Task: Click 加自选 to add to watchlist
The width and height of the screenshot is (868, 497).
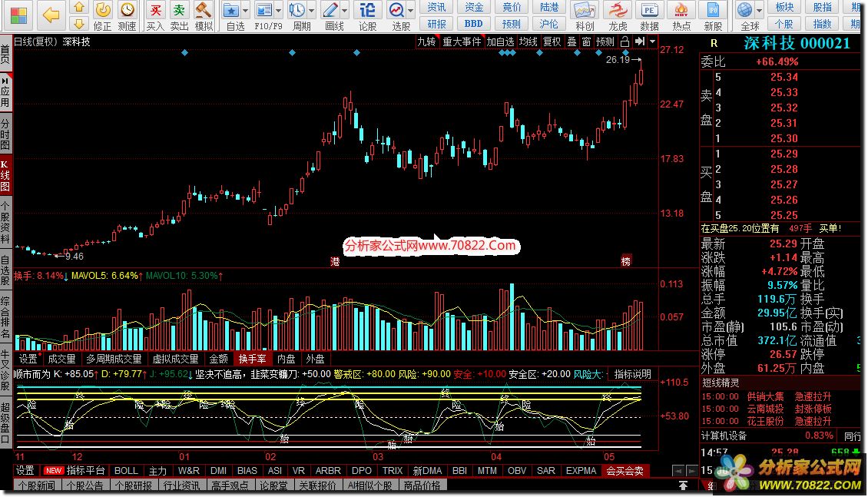Action: pyautogui.click(x=500, y=41)
